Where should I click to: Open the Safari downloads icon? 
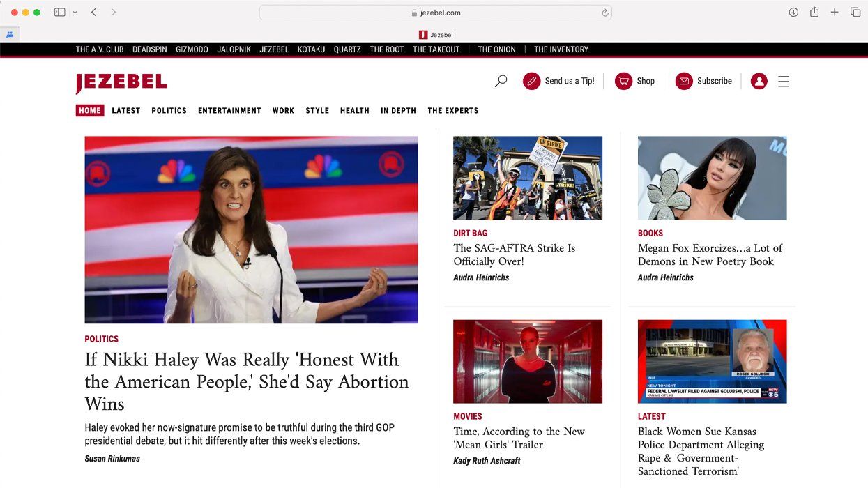[793, 12]
